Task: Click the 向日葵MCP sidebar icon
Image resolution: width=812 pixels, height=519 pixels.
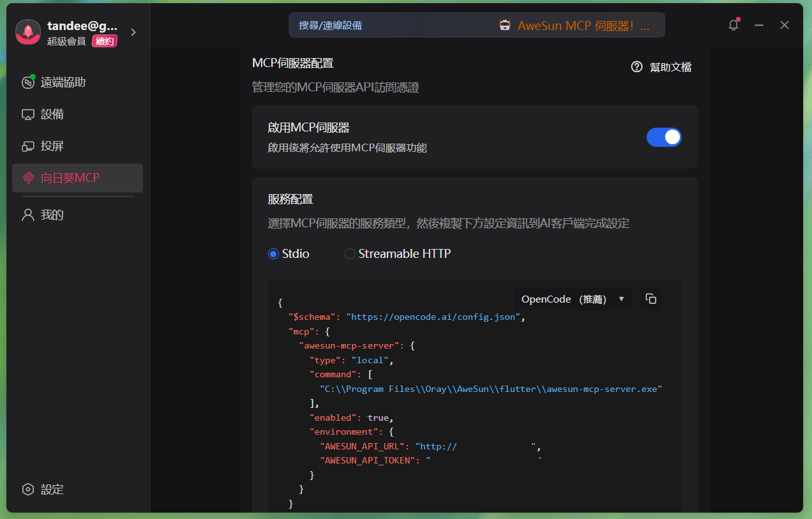Action: [28, 178]
